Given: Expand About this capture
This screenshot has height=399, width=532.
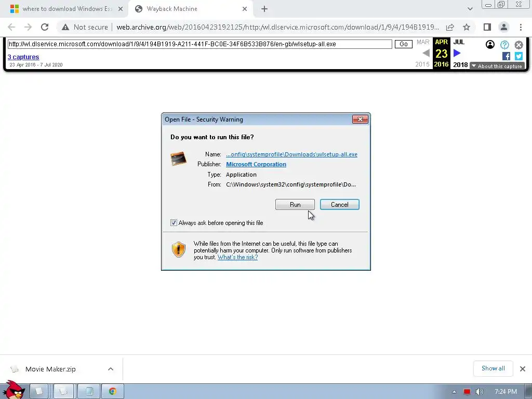Looking at the screenshot, I should pos(497,66).
